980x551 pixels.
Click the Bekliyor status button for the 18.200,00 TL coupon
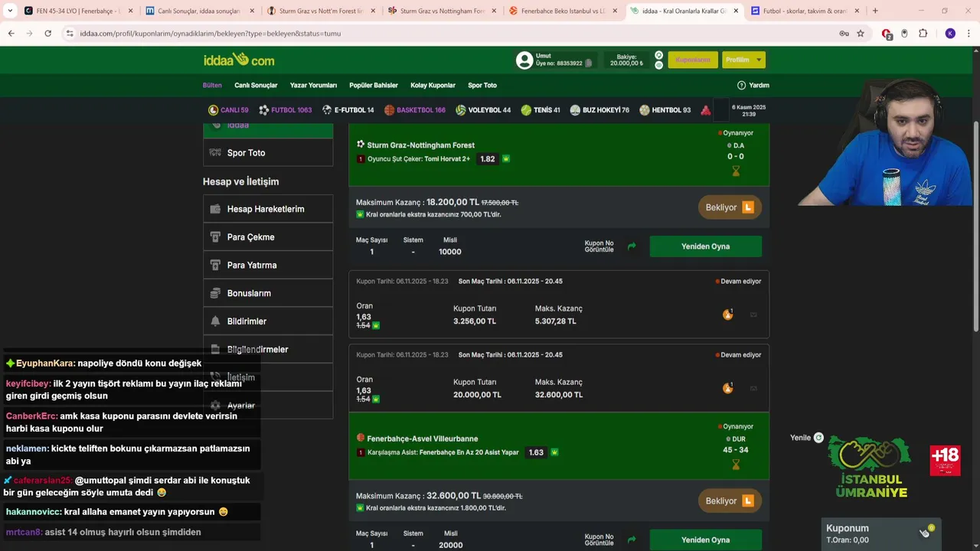730,207
